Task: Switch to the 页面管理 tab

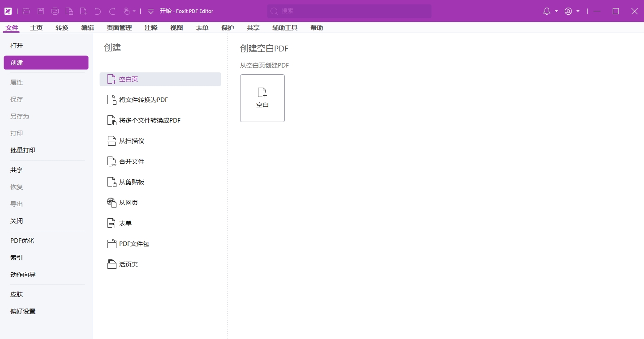Action: (119, 28)
